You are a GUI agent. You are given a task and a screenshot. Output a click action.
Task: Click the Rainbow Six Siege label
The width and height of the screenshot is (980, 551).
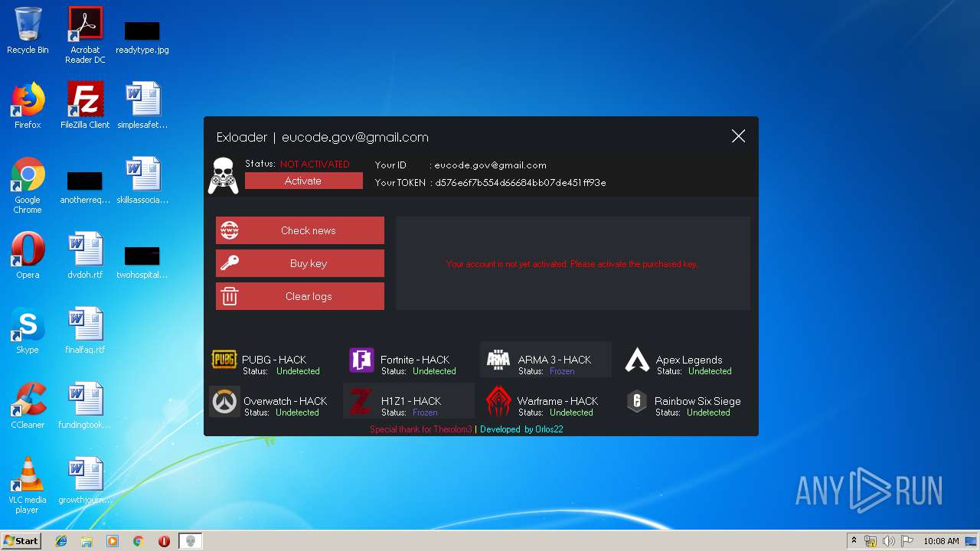pos(697,401)
